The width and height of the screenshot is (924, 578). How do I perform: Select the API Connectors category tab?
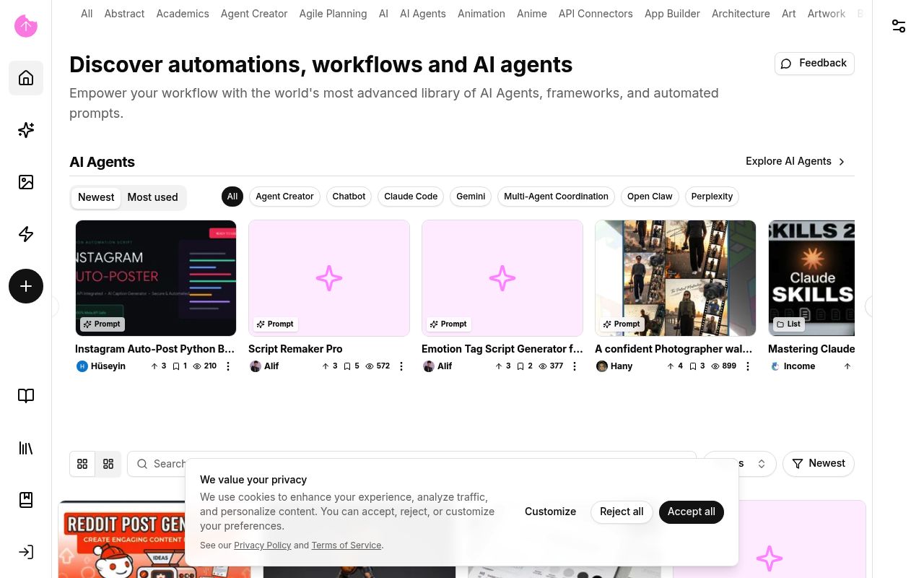click(x=596, y=14)
